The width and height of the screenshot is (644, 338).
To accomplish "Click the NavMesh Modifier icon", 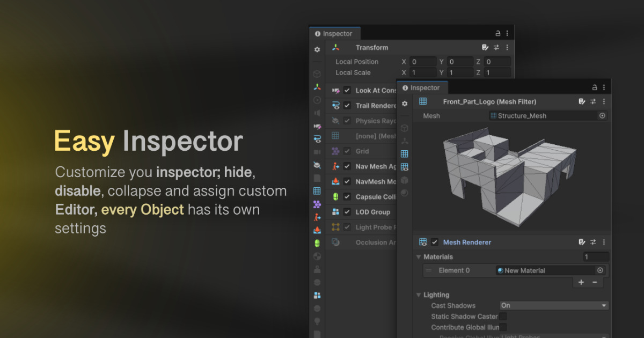I will [x=335, y=181].
